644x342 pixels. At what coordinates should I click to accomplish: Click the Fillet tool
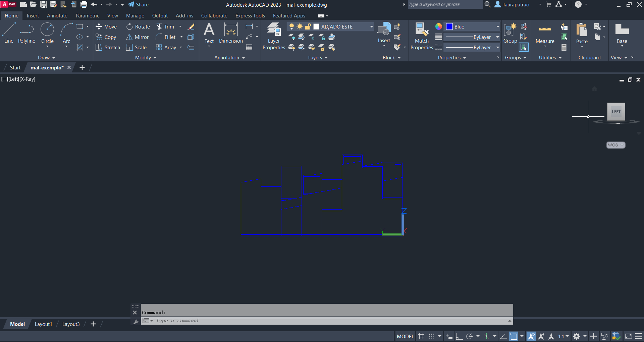point(166,37)
